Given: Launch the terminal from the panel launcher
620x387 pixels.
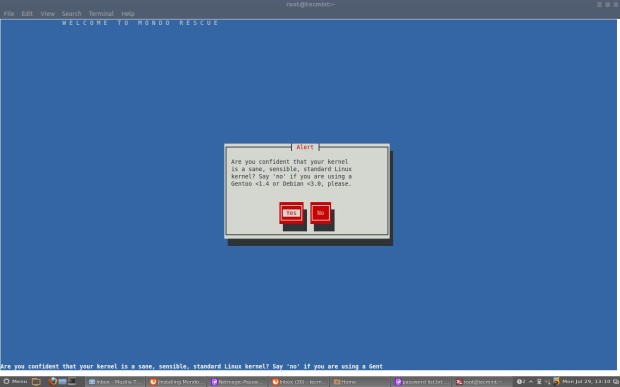Looking at the screenshot, I should tap(72, 381).
